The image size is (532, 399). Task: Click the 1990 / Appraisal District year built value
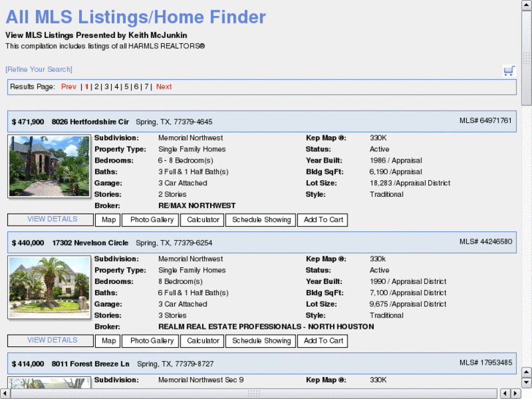[408, 282]
